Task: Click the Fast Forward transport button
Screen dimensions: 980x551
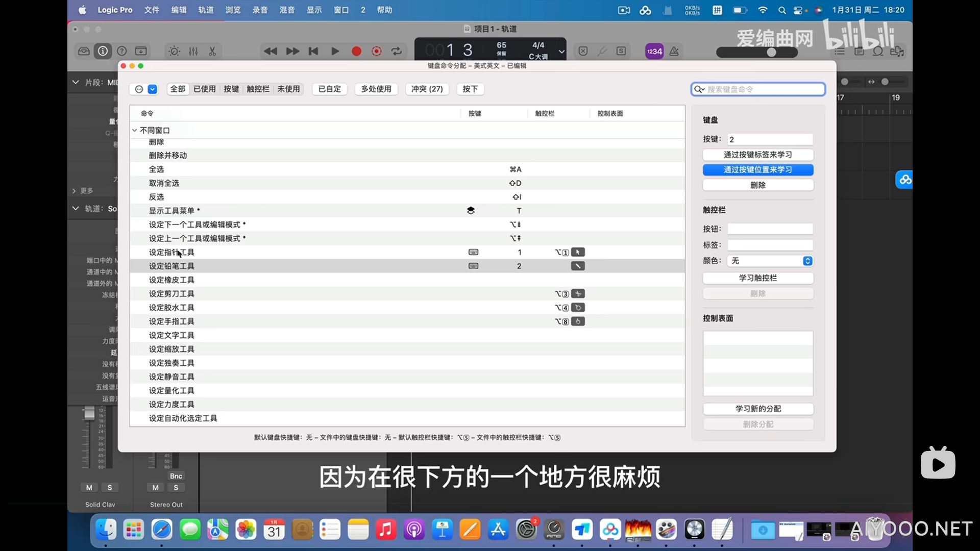Action: (x=292, y=51)
